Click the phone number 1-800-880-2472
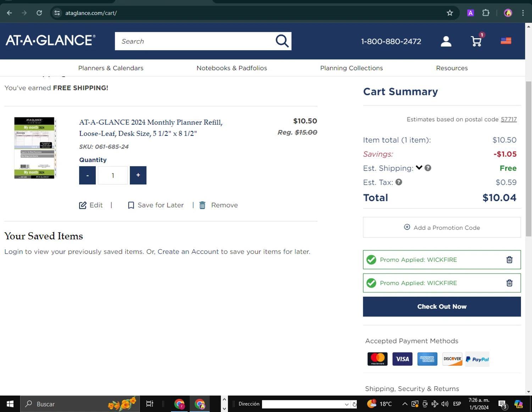Image resolution: width=532 pixels, height=412 pixels. coord(391,41)
